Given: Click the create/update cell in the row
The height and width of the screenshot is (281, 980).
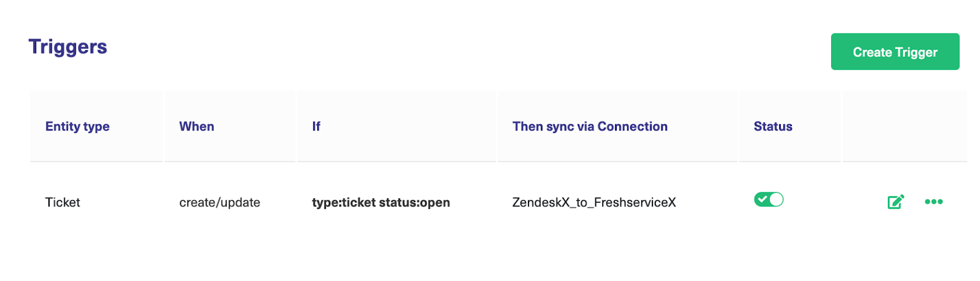Looking at the screenshot, I should [x=219, y=203].
